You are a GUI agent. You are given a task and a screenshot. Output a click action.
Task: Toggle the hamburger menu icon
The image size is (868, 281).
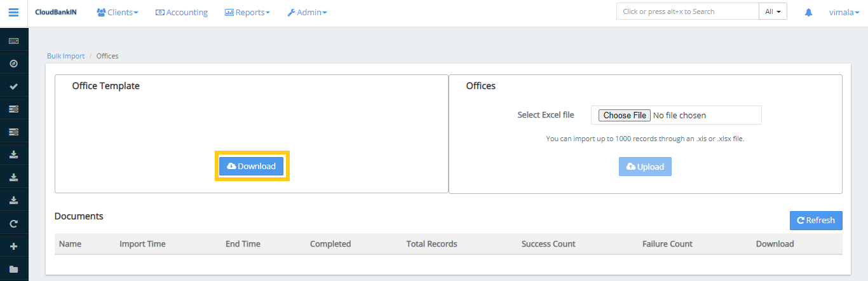[13, 12]
